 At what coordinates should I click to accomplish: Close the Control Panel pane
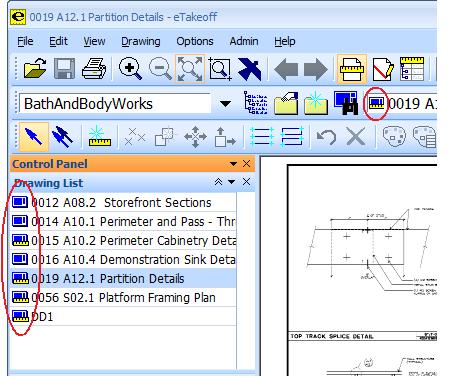click(246, 164)
